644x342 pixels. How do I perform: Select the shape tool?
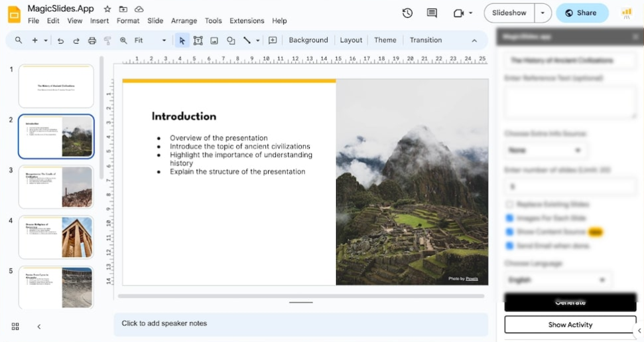point(231,41)
